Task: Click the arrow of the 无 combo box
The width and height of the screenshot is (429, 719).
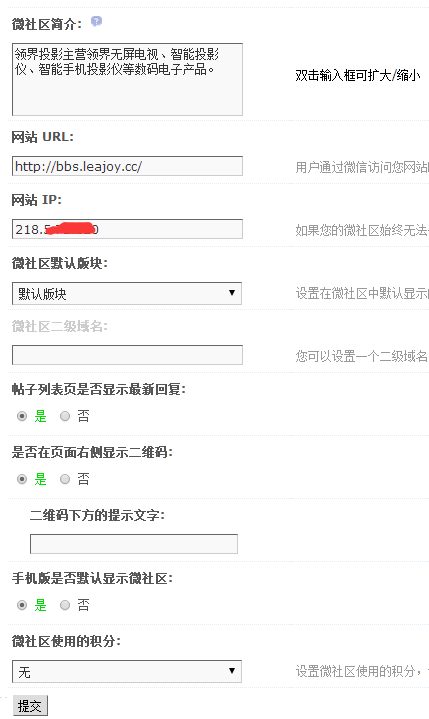Action: point(232,671)
